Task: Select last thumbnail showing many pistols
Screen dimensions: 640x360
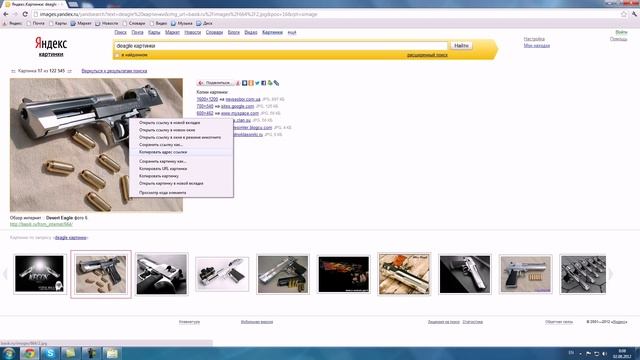Action: tap(583, 274)
